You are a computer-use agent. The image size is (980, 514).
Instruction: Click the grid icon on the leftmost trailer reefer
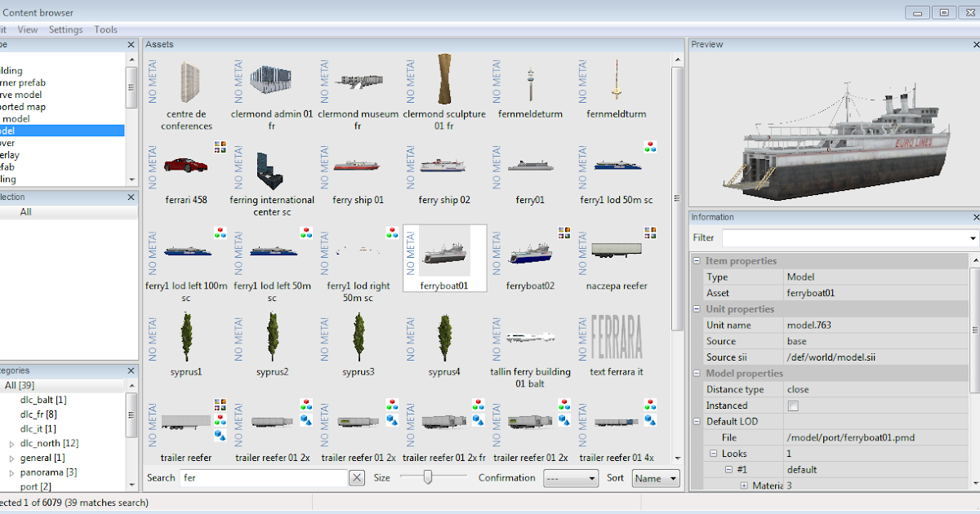219,403
